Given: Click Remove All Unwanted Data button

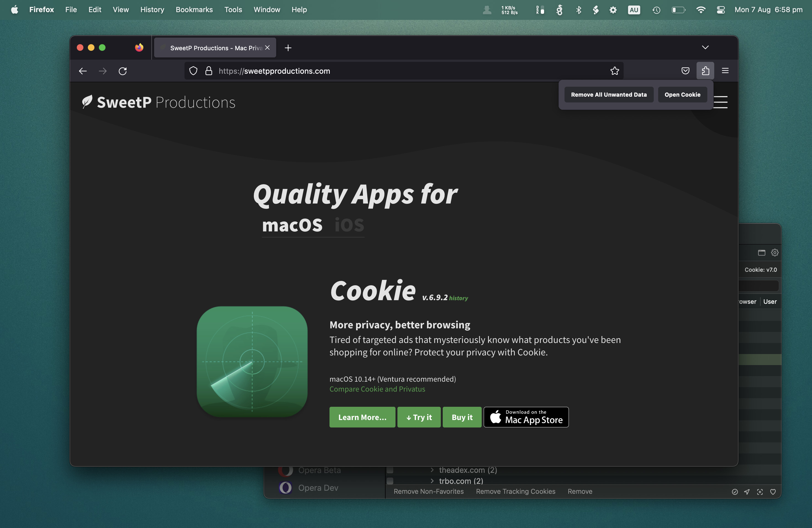Looking at the screenshot, I should [609, 94].
